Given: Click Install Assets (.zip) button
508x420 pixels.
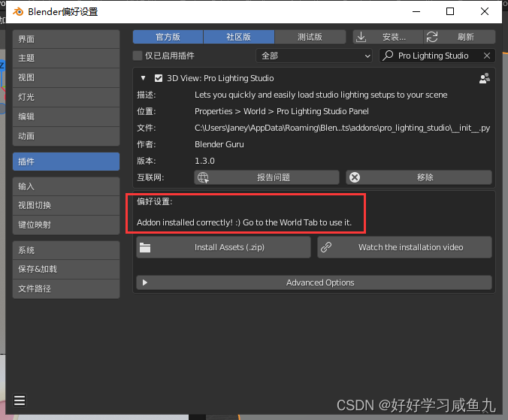Looking at the screenshot, I should 223,247.
